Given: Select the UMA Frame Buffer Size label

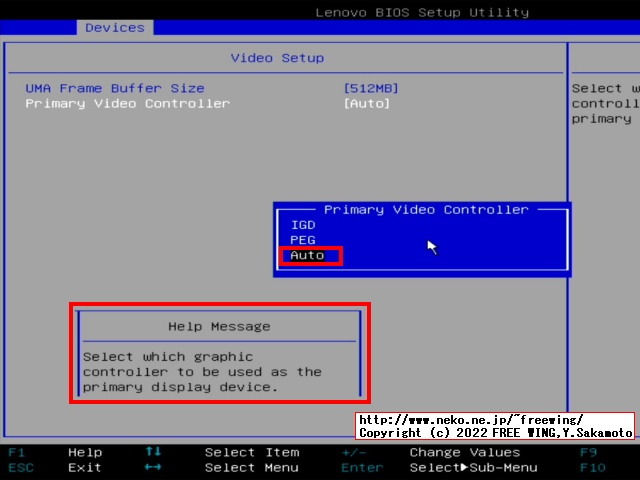Looking at the screenshot, I should tap(115, 88).
